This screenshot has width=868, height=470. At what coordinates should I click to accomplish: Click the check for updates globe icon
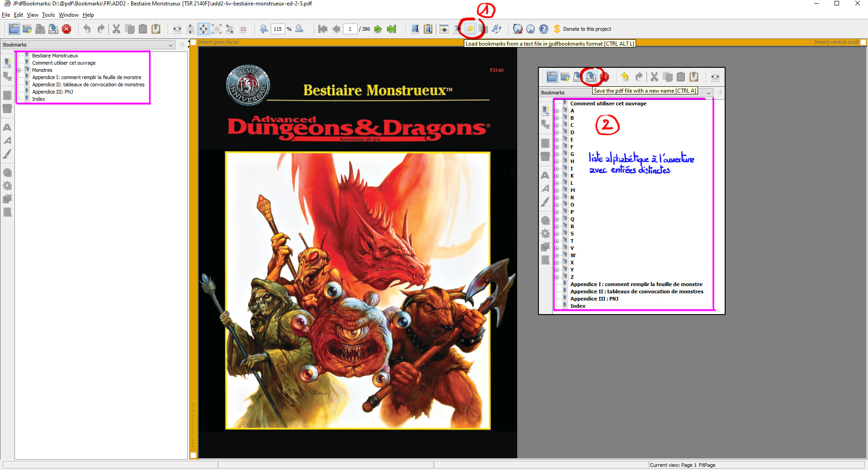point(518,29)
